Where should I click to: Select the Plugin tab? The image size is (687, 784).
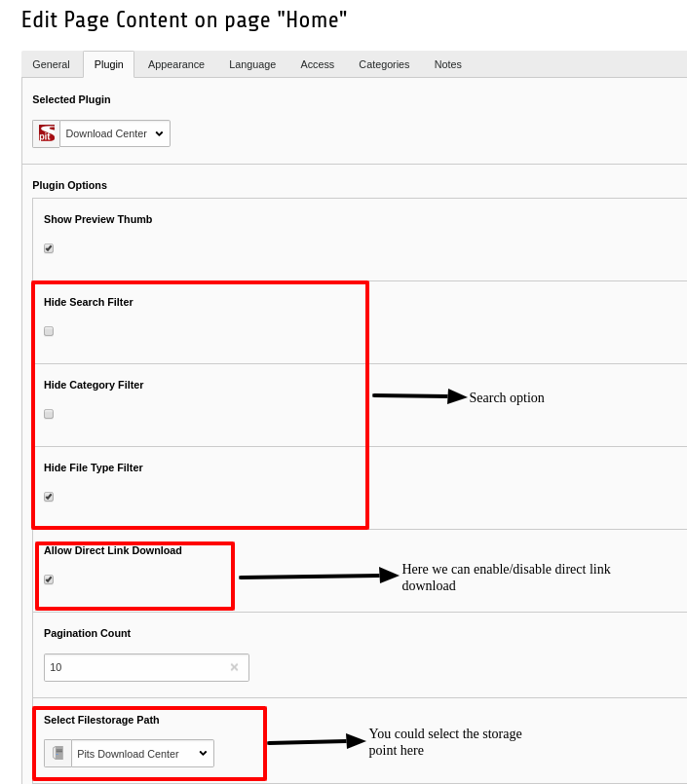click(x=108, y=64)
